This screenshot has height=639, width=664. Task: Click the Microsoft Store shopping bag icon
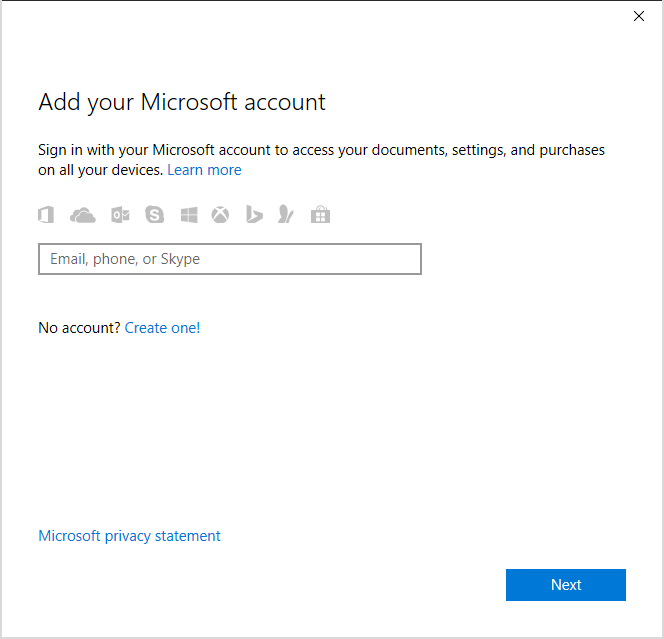click(320, 215)
